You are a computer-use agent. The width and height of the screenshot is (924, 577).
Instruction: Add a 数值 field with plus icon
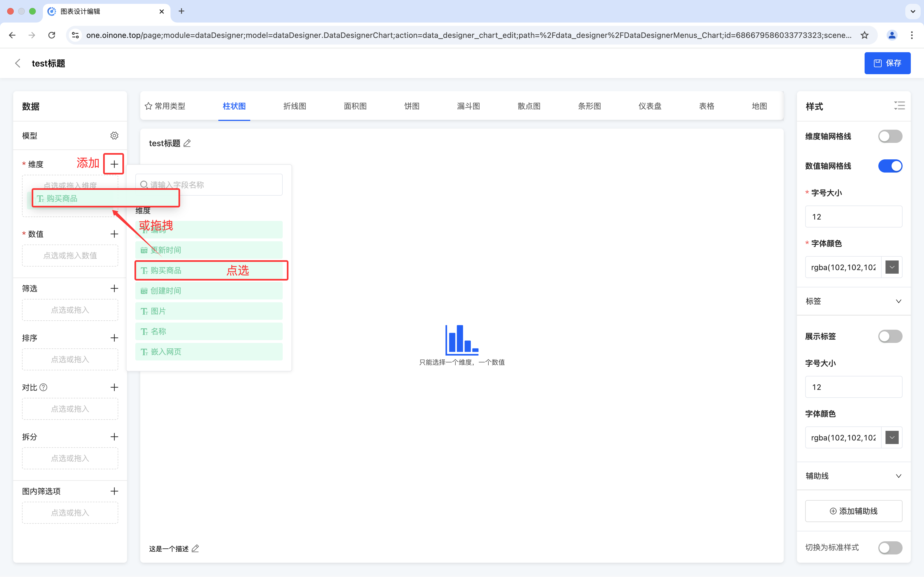pos(114,234)
